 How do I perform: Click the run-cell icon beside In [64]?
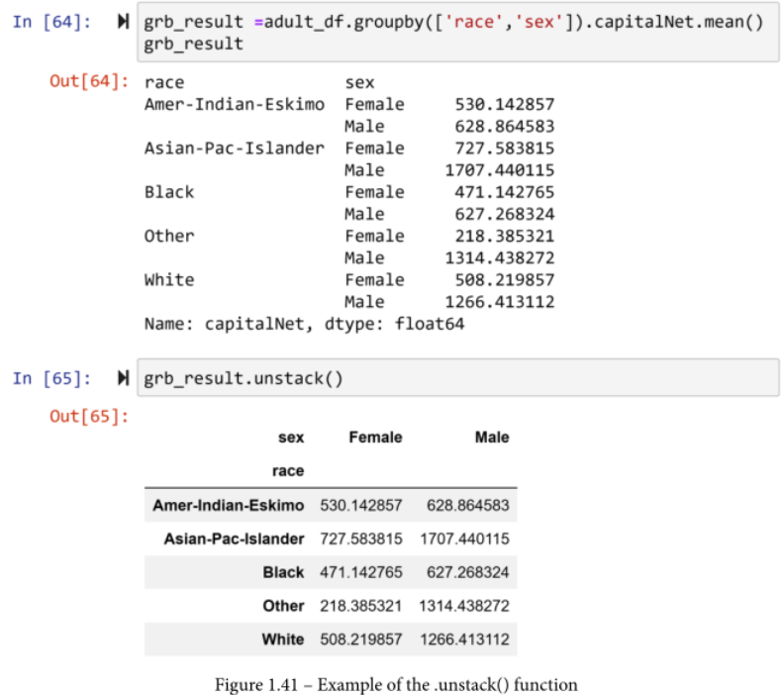123,22
